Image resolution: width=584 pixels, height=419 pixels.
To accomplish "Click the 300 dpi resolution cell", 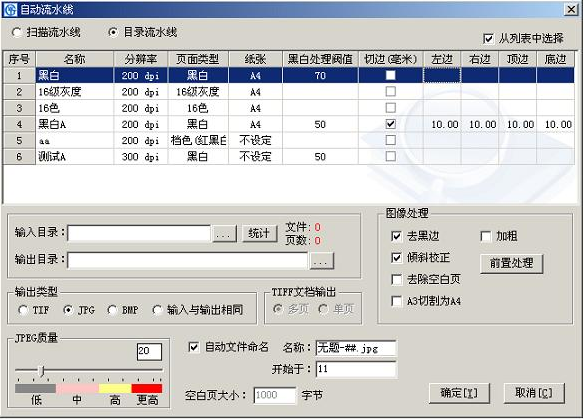I will (x=141, y=156).
